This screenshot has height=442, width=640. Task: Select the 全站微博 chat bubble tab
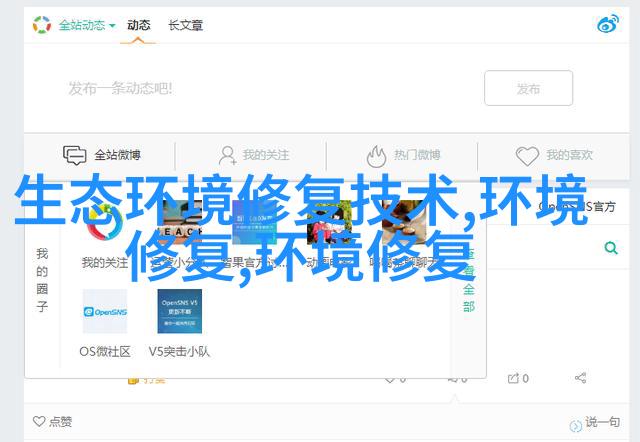point(101,155)
